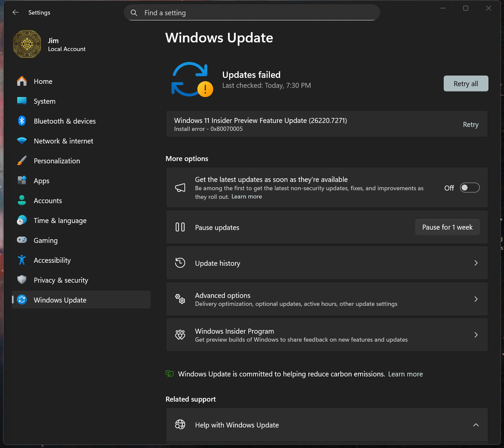504x448 pixels.
Task: Retry the Insider Preview Feature Update
Action: pos(471,125)
